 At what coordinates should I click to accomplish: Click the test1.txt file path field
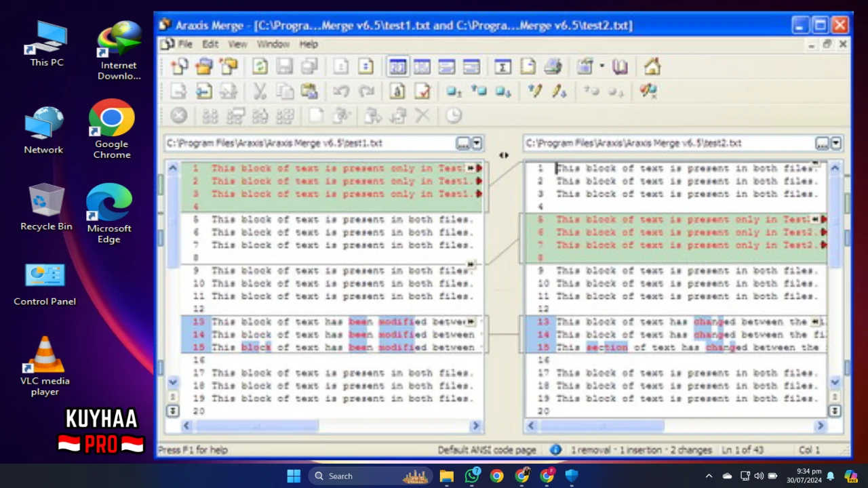[x=311, y=143]
